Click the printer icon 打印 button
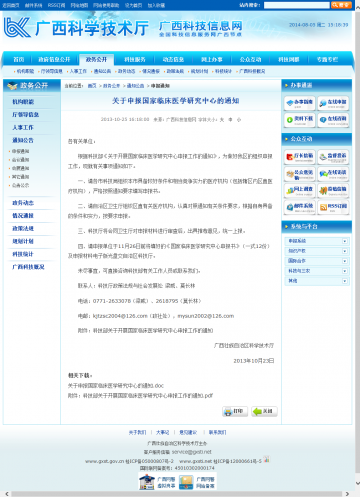This screenshot has width=360, height=497. 235,411
